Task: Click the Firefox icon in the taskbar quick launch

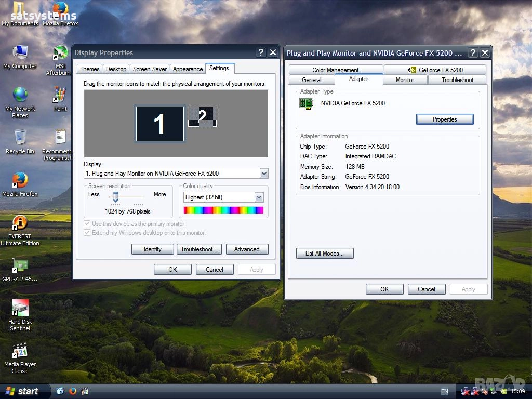Action: click(73, 391)
